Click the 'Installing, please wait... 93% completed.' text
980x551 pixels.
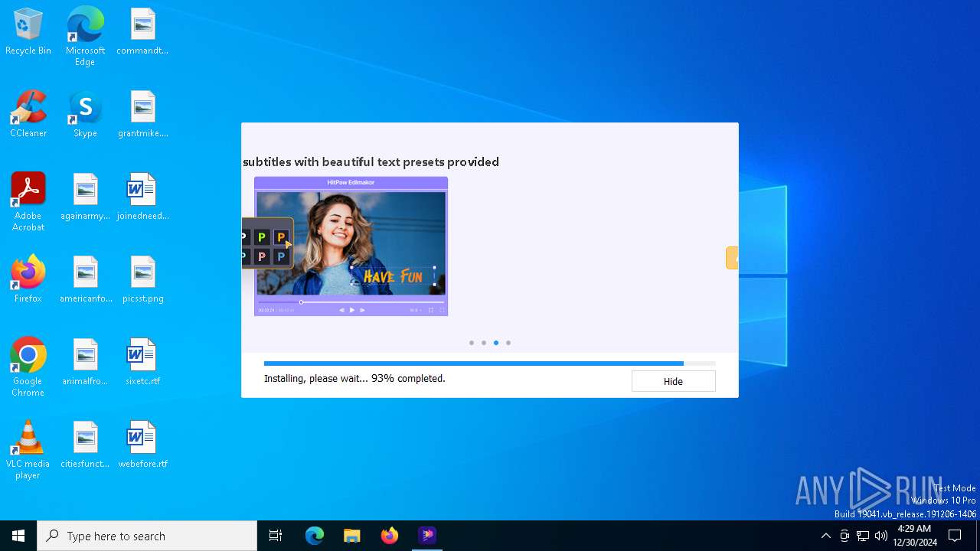pyautogui.click(x=354, y=378)
